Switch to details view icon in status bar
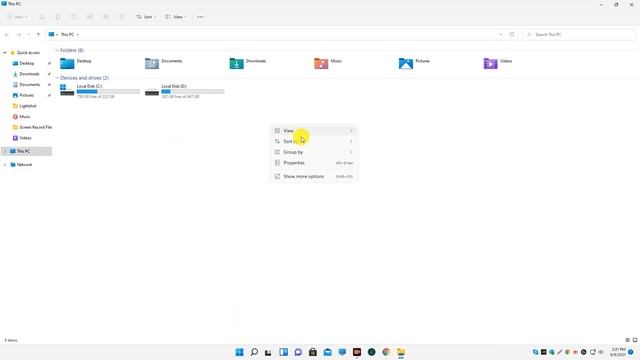This screenshot has height=360, width=640. point(628,340)
